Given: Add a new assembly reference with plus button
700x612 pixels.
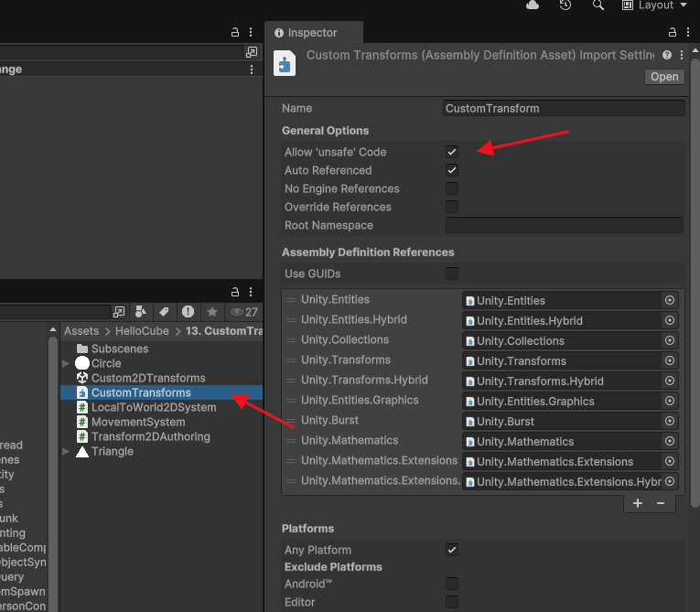Looking at the screenshot, I should coord(638,503).
